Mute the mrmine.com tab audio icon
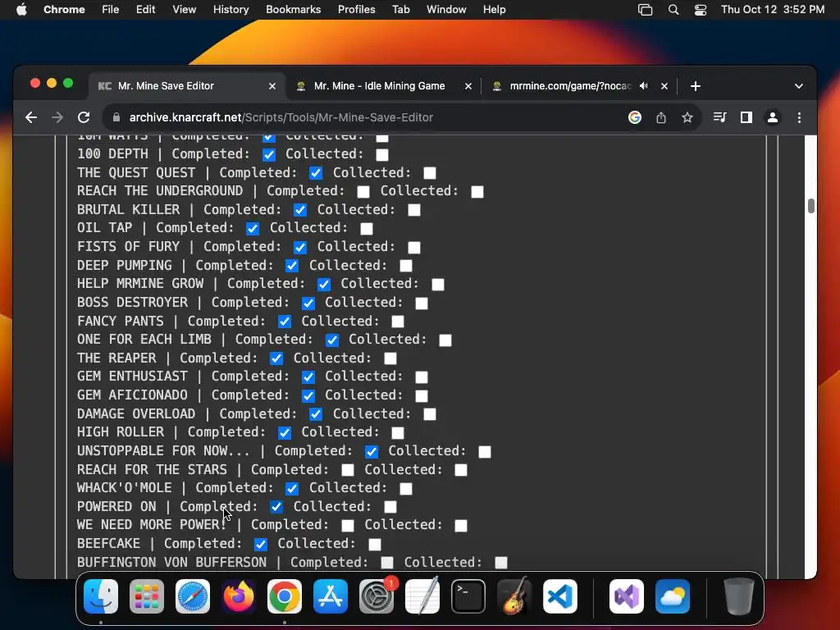The image size is (840, 630). coord(644,85)
